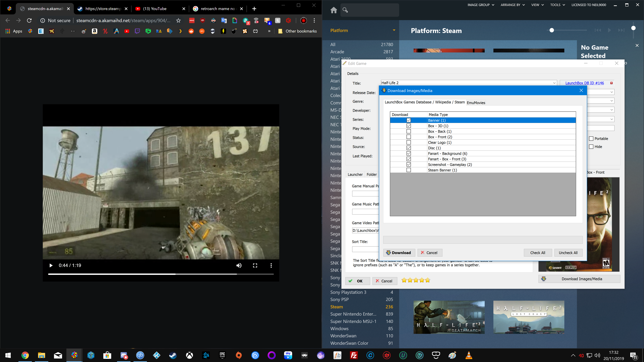644x362 pixels.
Task: Open the VIEW dropdown menu
Action: [x=538, y=5]
